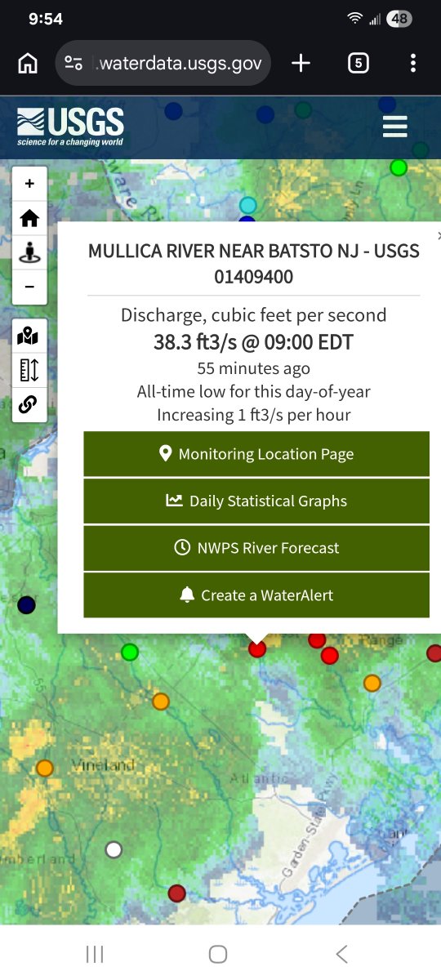Click the share link icon
441x980 pixels.
click(x=29, y=404)
